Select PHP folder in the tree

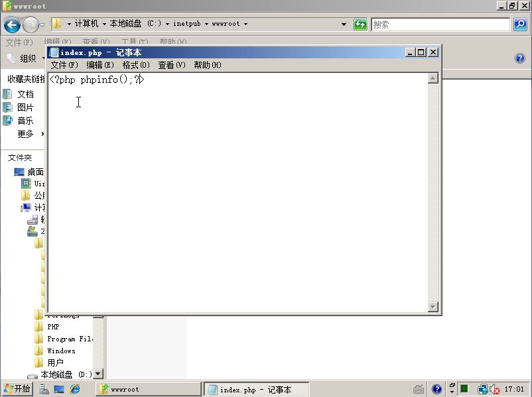pos(53,327)
